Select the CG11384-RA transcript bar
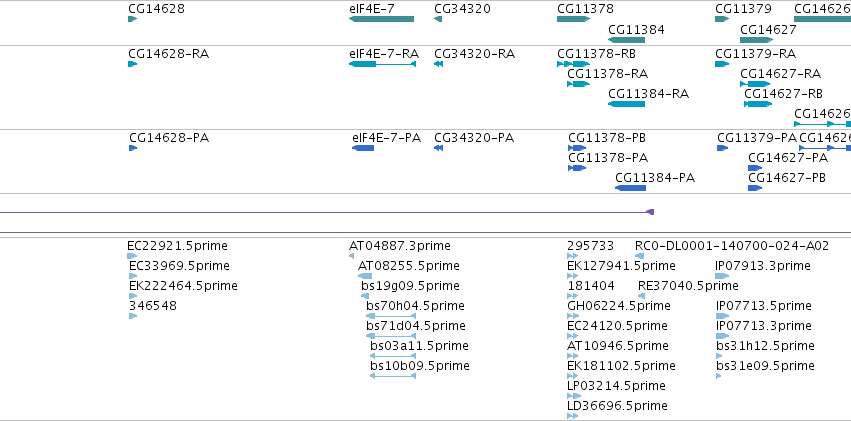 pyautogui.click(x=626, y=104)
